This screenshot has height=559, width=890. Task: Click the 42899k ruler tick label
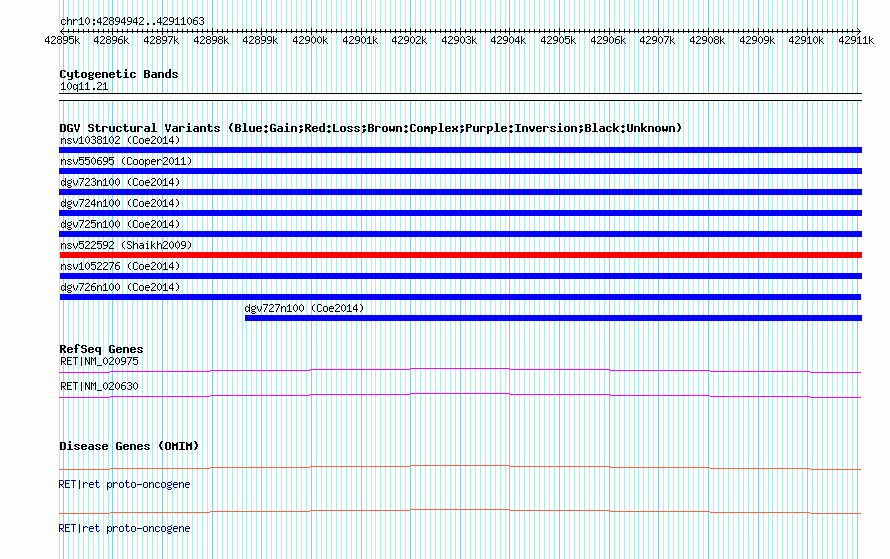click(260, 41)
